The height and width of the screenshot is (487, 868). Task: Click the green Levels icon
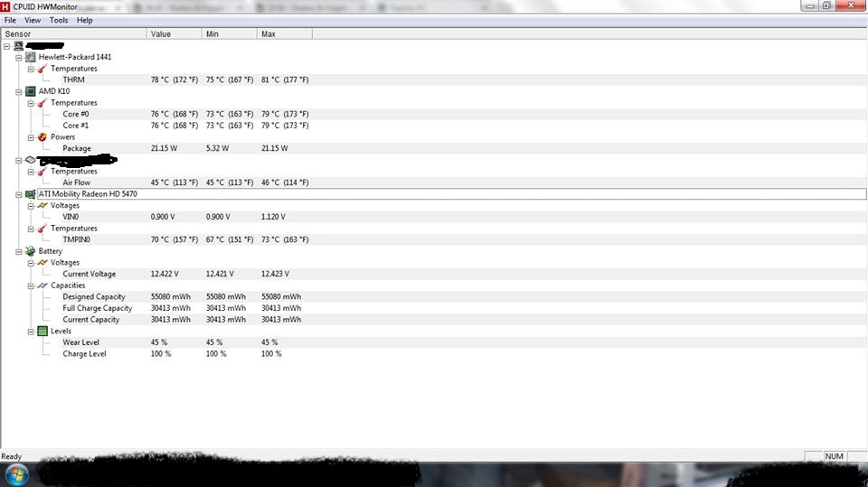click(42, 331)
